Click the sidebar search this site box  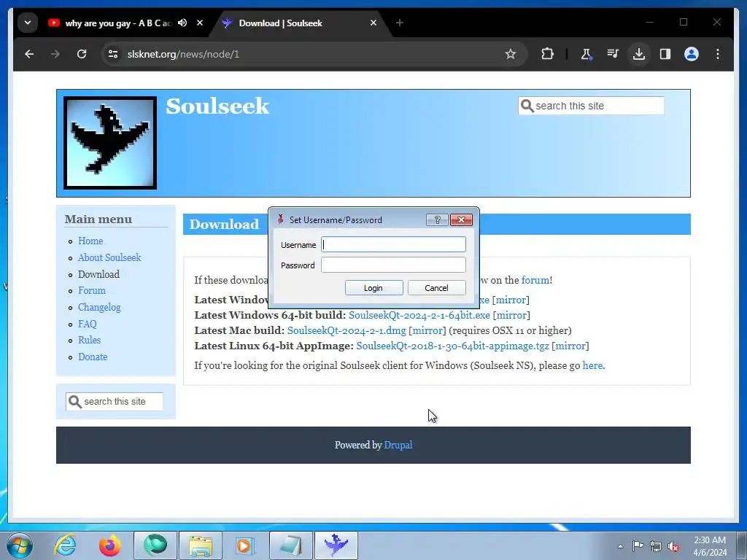(115, 402)
